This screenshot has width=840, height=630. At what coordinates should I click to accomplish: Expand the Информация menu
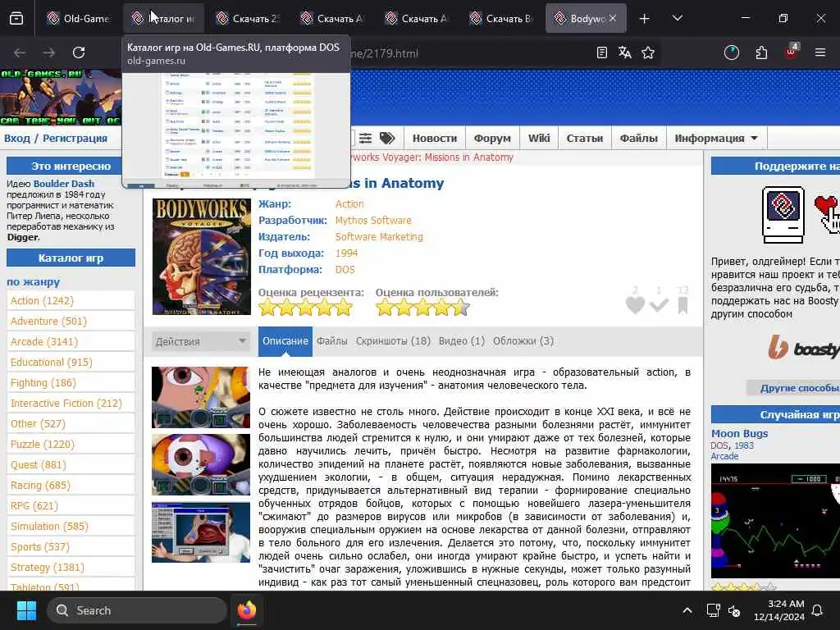(715, 138)
